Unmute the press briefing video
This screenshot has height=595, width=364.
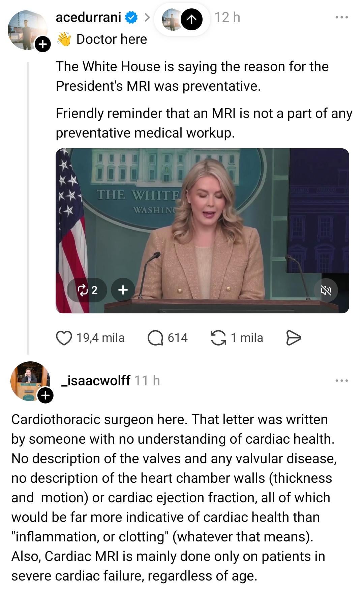click(326, 290)
